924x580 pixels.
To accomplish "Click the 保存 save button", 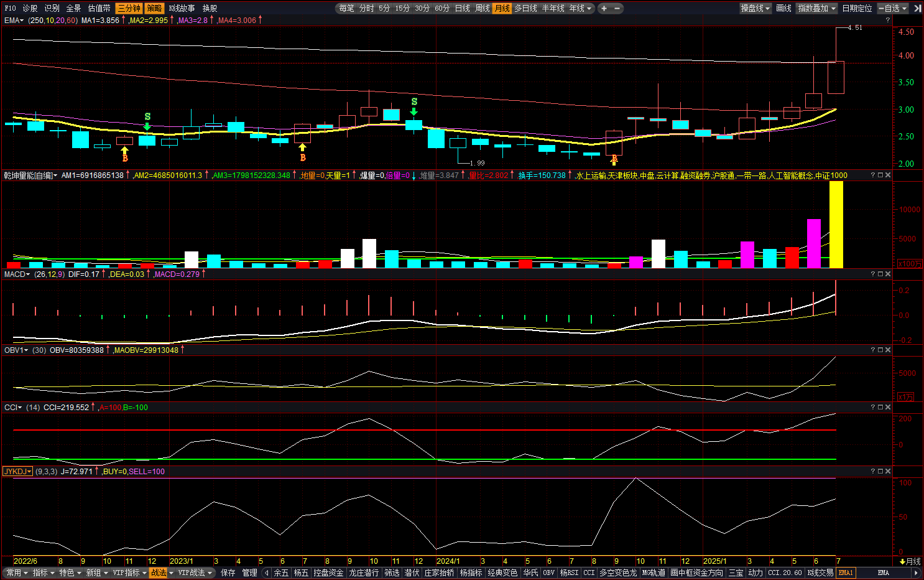I will pyautogui.click(x=228, y=573).
